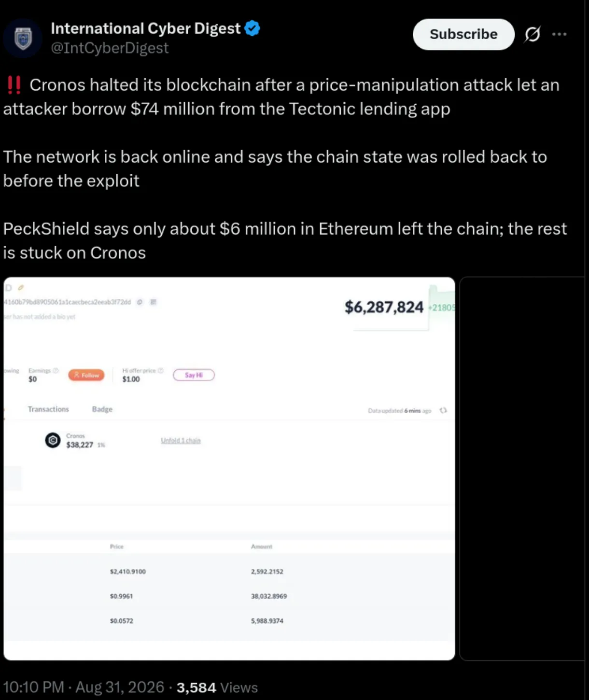The height and width of the screenshot is (700, 589).
Task: Open the second dark attached image
Action: click(524, 469)
